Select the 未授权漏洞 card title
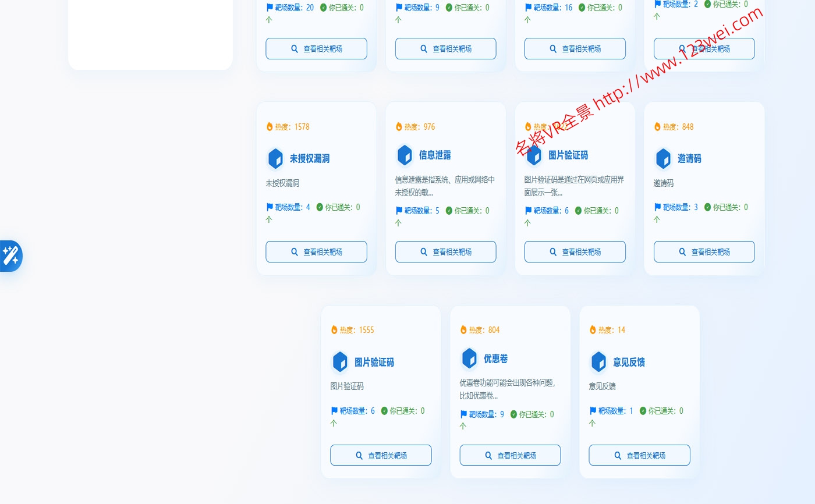The image size is (815, 504). tap(310, 159)
